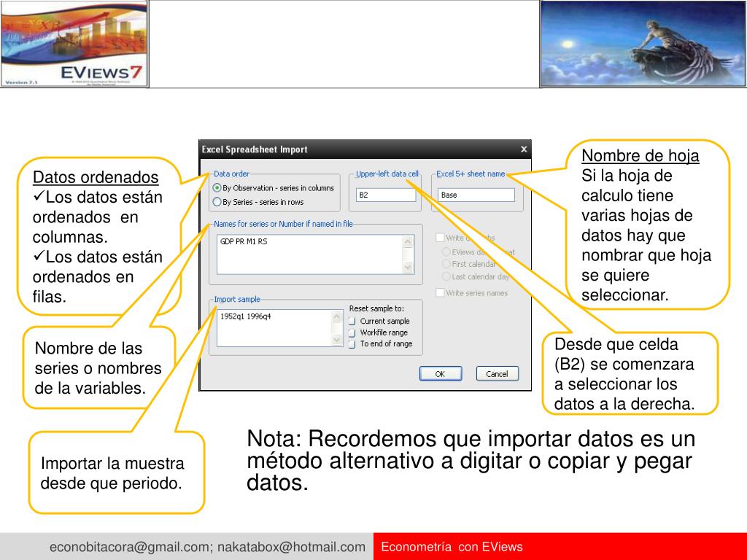The height and width of the screenshot is (560, 747).
Task: Close the Excel Spreadsheet Import dialog
Action: pyautogui.click(x=524, y=149)
